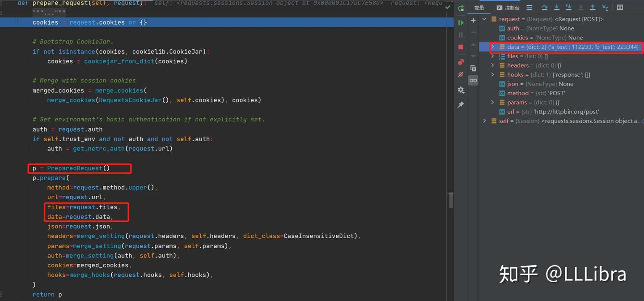Click 'return p' statement
The image size is (644, 301).
click(x=47, y=295)
